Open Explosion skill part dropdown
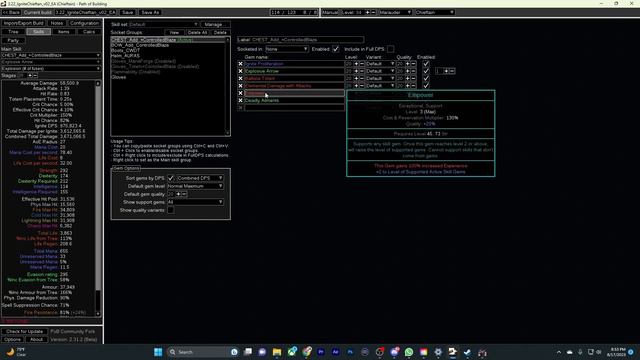640x360 pixels. point(51,69)
